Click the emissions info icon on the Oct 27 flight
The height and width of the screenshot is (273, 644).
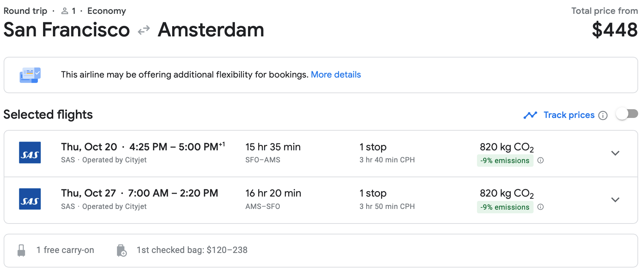541,207
